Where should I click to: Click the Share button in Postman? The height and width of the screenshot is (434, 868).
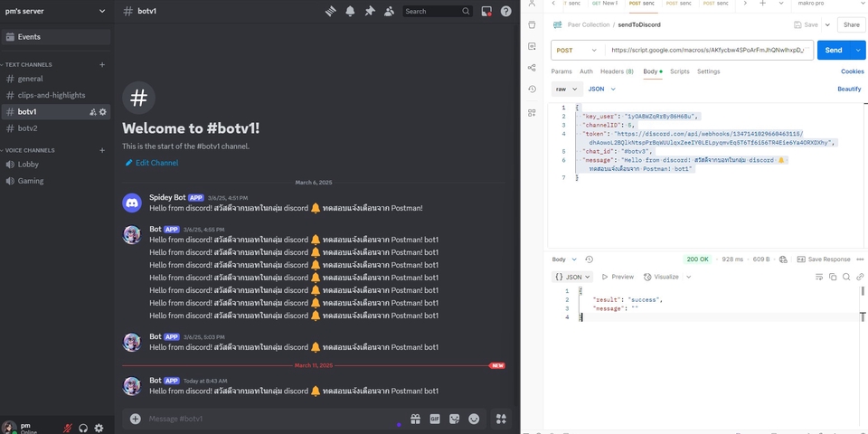pos(852,25)
